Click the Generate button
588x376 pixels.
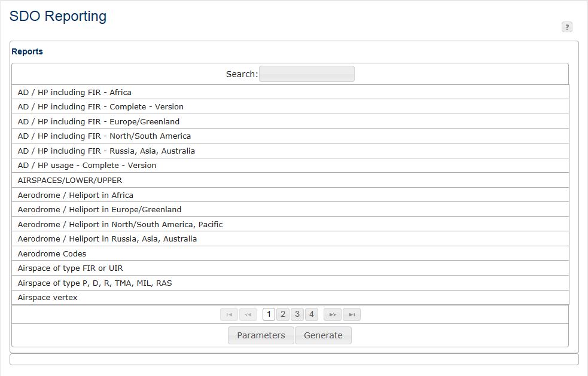[x=323, y=335]
